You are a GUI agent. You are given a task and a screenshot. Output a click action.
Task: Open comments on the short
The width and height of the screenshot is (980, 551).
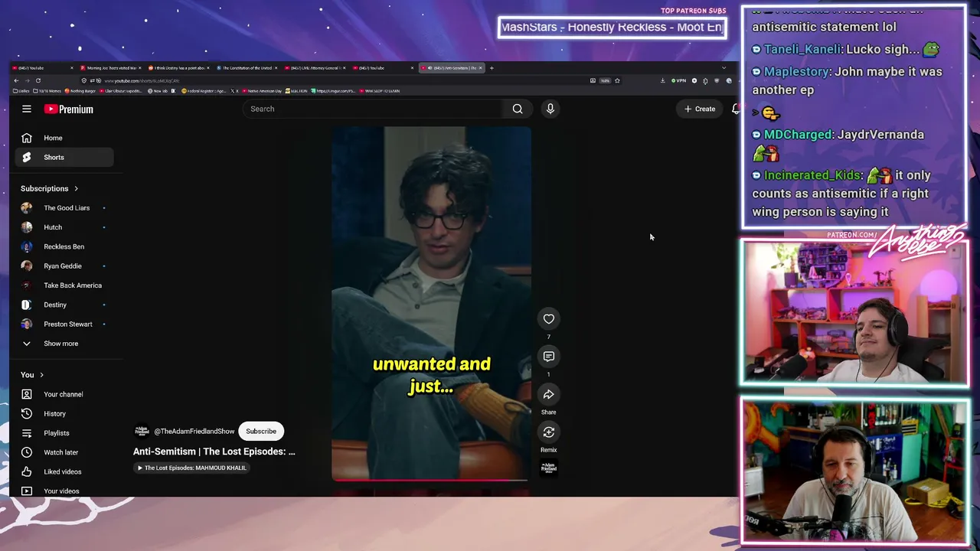click(x=549, y=357)
